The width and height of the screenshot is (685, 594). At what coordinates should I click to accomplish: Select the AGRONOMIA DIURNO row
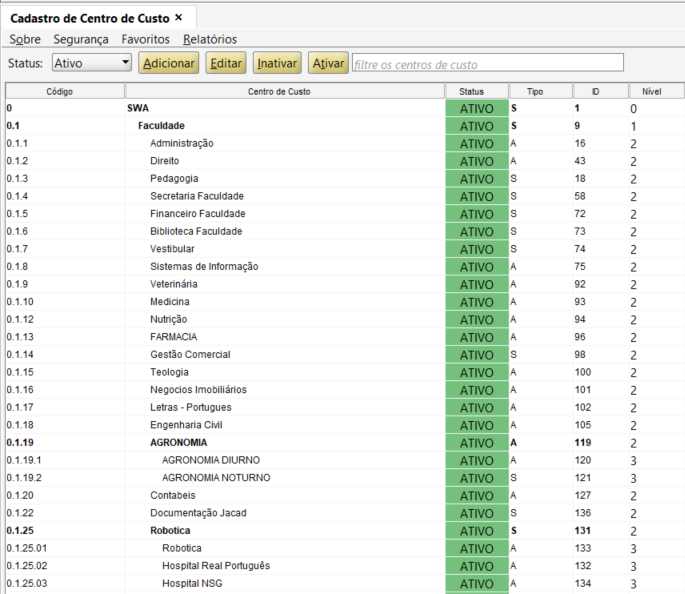click(345, 460)
